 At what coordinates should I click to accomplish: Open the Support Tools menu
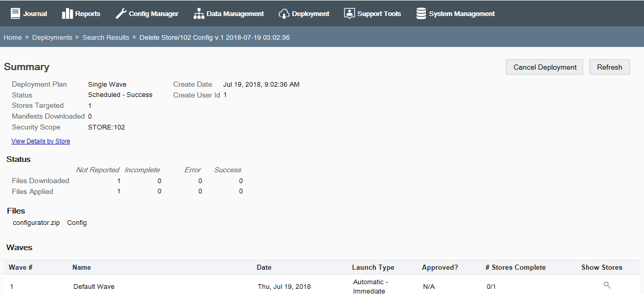coord(372,13)
